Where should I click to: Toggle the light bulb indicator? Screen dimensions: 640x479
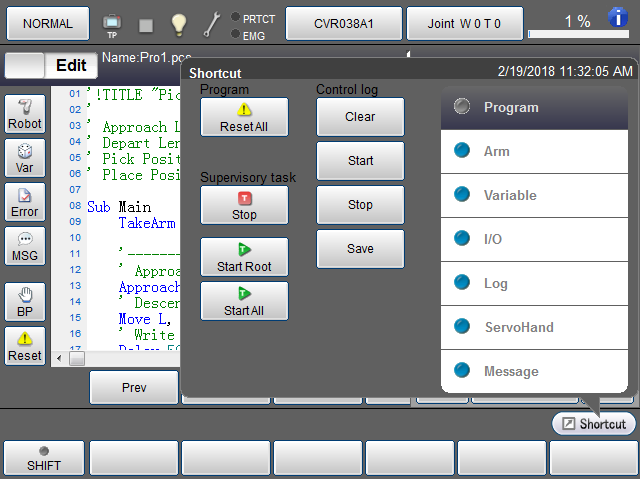pyautogui.click(x=179, y=23)
